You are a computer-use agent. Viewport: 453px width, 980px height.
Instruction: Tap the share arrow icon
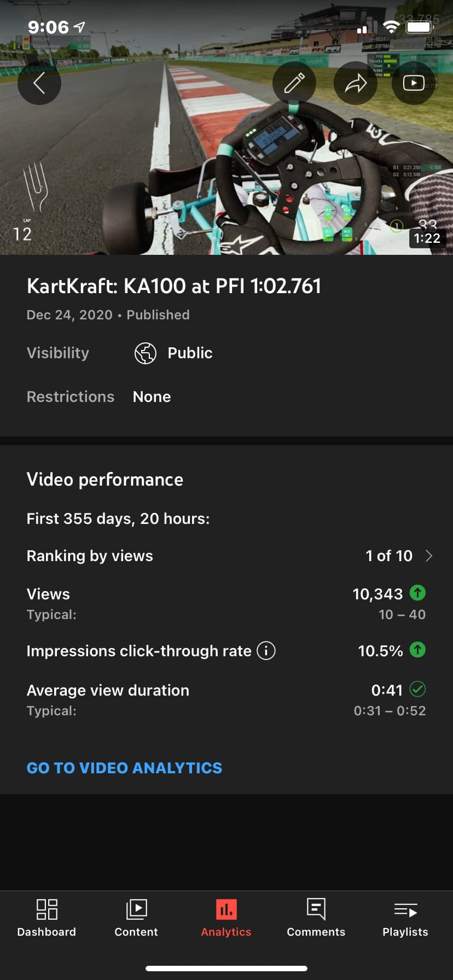click(356, 83)
